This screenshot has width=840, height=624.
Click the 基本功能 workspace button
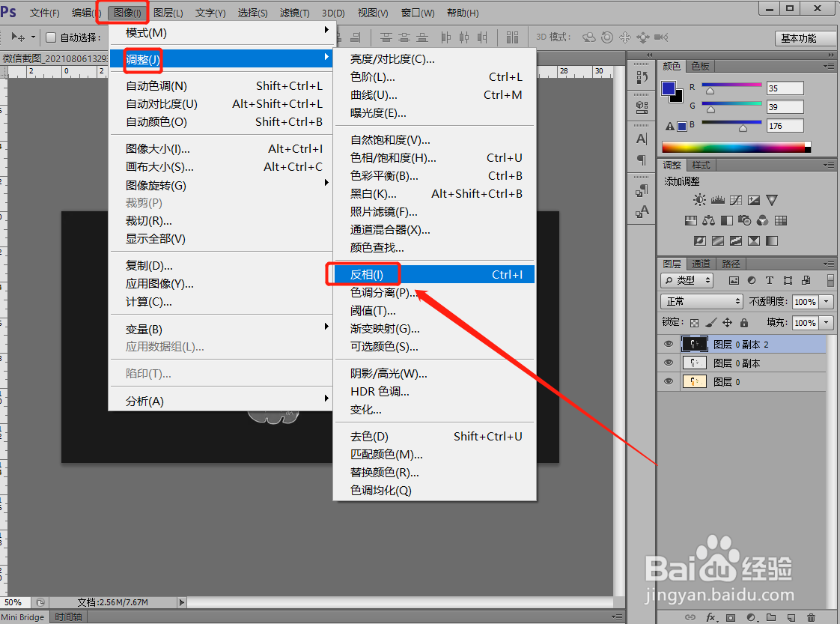pyautogui.click(x=797, y=37)
